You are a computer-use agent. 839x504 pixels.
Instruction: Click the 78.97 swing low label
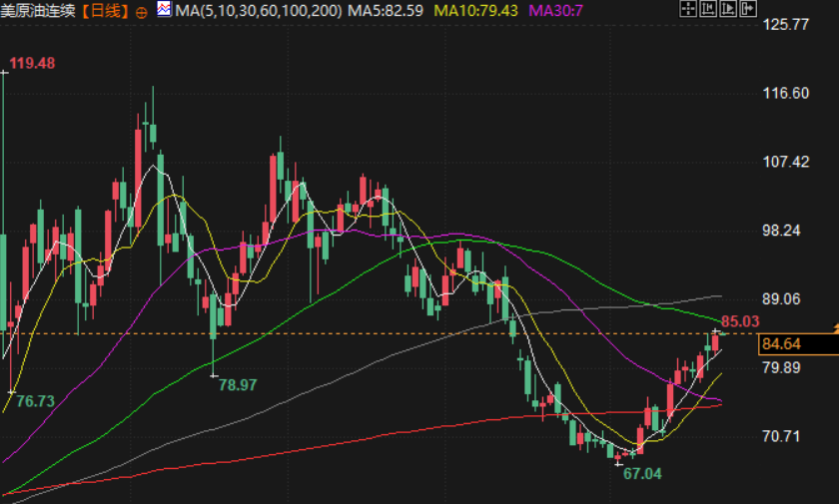[238, 385]
